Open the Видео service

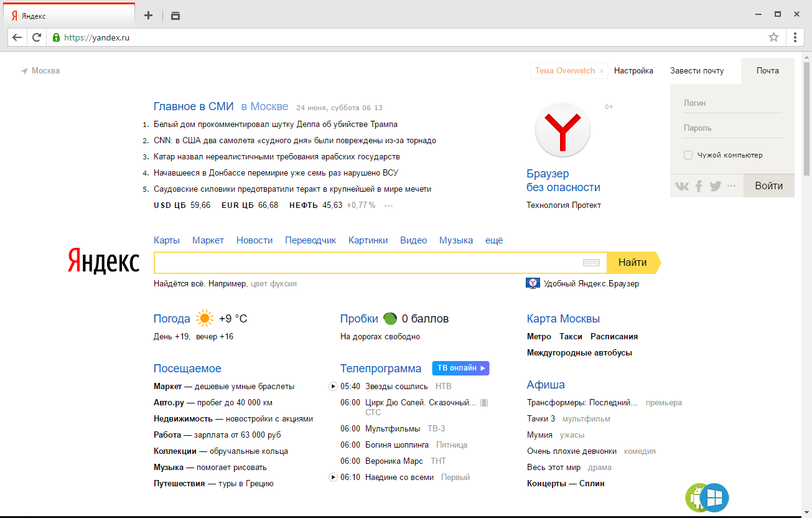pyautogui.click(x=414, y=240)
